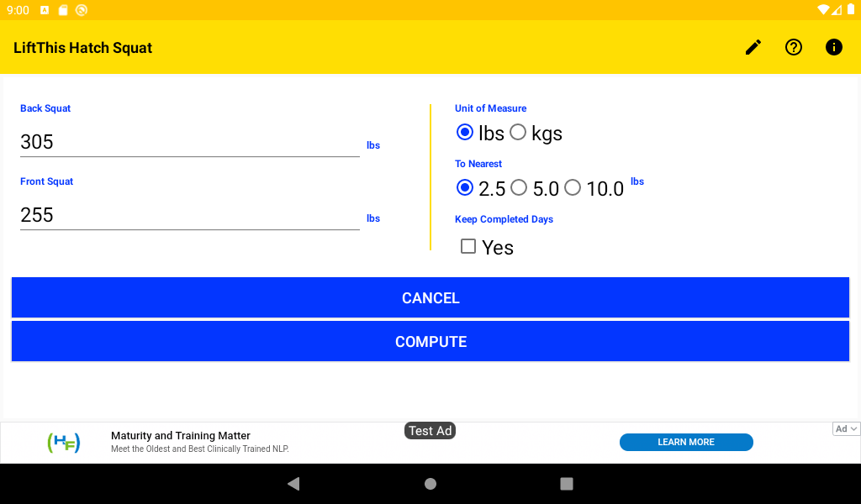
Task: Focus the Front Squat field showing 255
Action: [190, 214]
